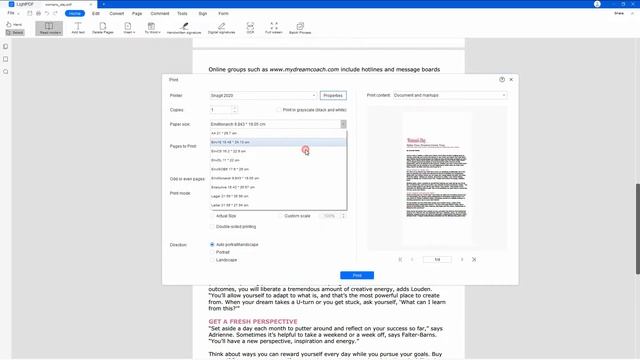Select Auto portrait/landscape direction
The width and height of the screenshot is (640, 360).
pyautogui.click(x=212, y=244)
